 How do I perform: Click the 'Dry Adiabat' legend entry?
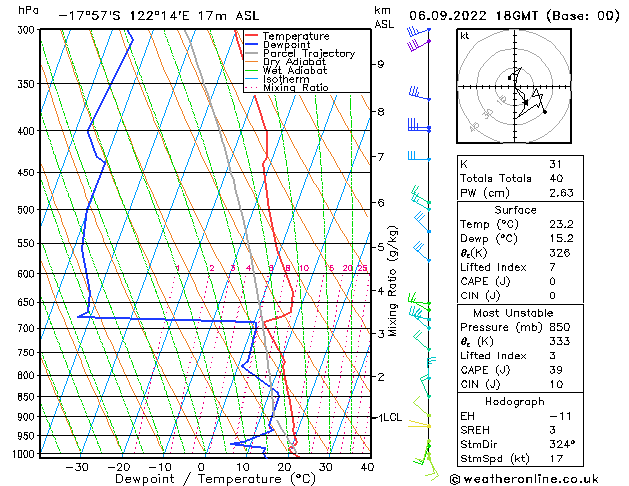[x=294, y=62]
